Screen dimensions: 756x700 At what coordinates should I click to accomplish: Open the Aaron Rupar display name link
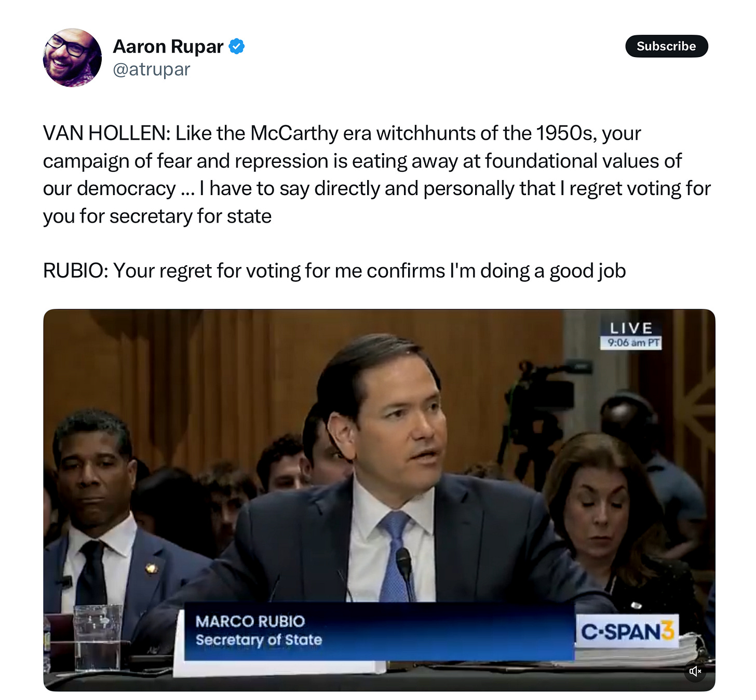[168, 47]
